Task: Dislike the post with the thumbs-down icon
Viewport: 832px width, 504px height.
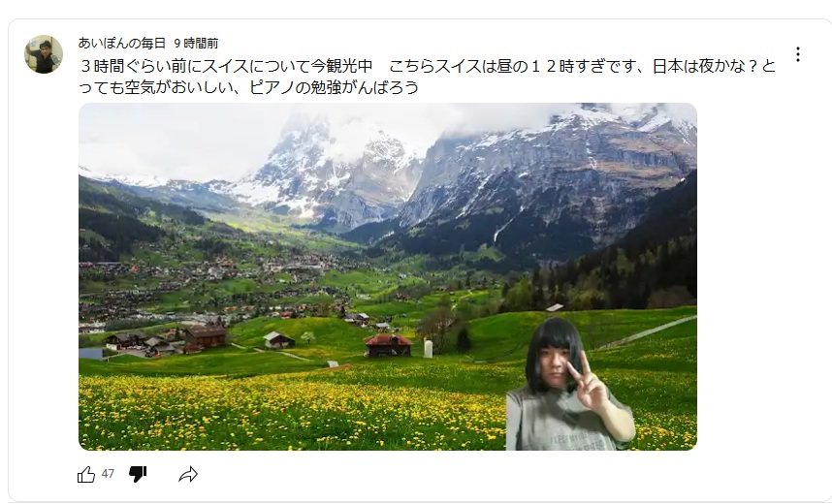Action: point(138,474)
